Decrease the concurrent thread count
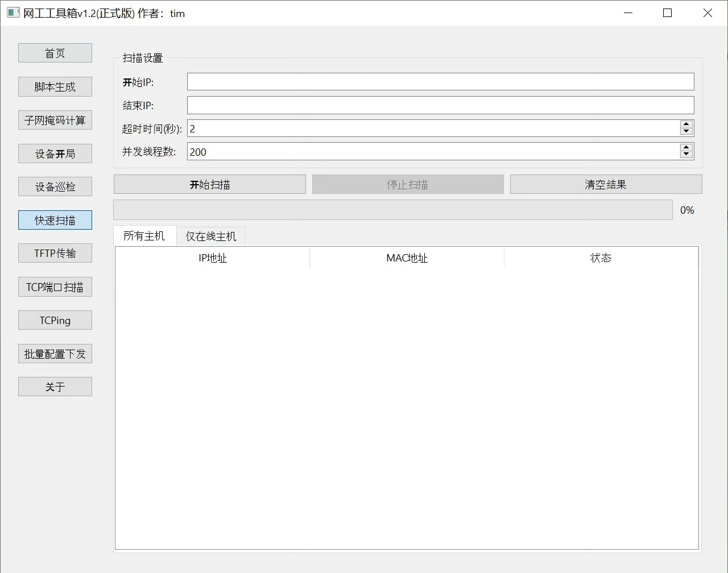The width and height of the screenshot is (728, 573). click(686, 155)
